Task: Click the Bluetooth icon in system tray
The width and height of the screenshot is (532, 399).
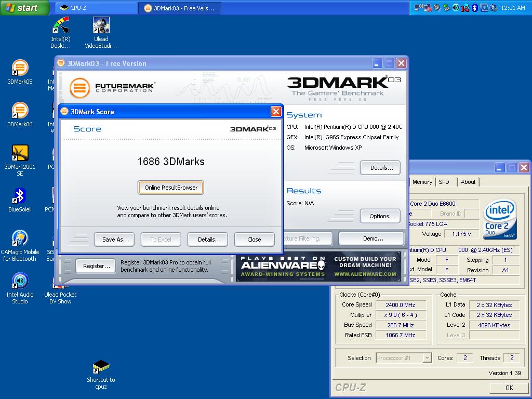Action: 475,7
